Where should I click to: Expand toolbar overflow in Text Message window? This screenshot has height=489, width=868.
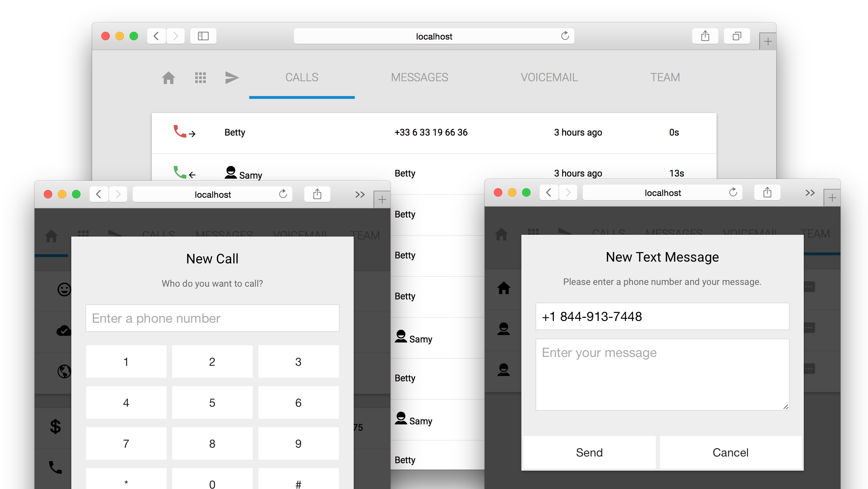810,193
